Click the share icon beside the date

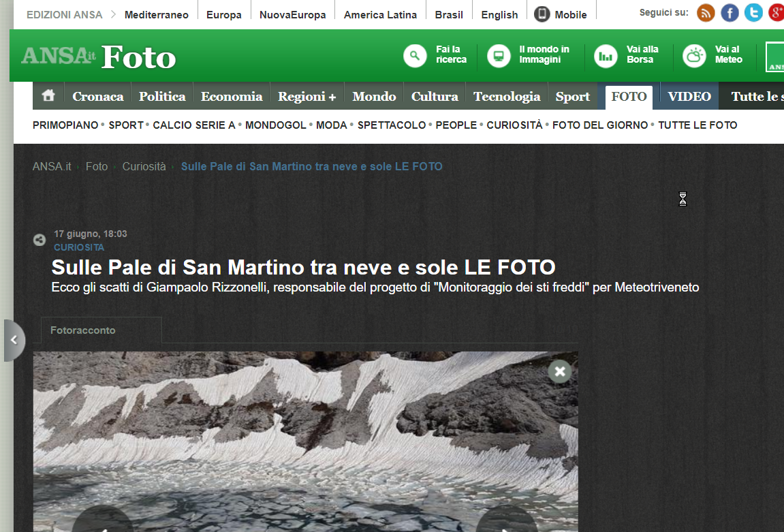(x=40, y=240)
